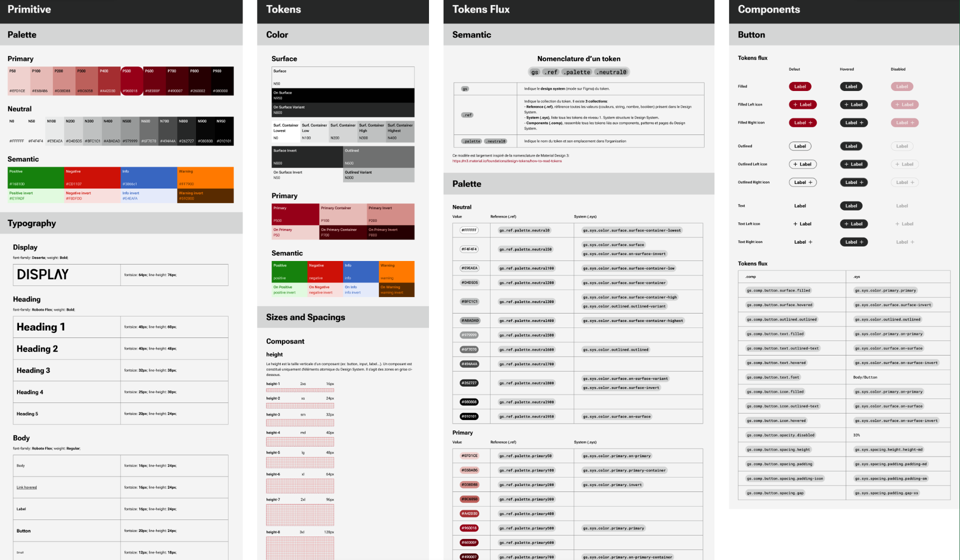960x560 pixels.
Task: Open the Material Design m3.material.io link
Action: coord(507,161)
